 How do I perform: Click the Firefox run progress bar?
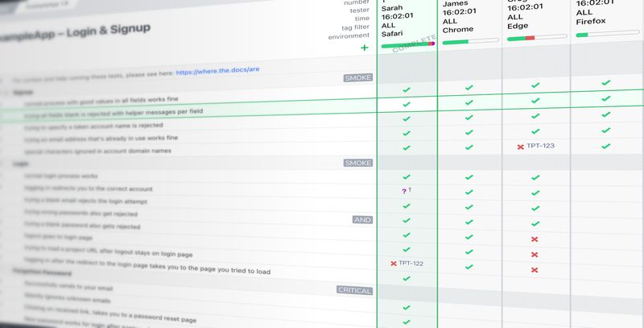608,34
